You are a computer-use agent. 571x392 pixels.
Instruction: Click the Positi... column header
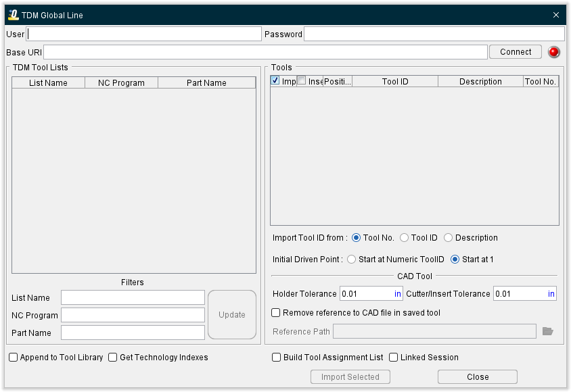(338, 81)
